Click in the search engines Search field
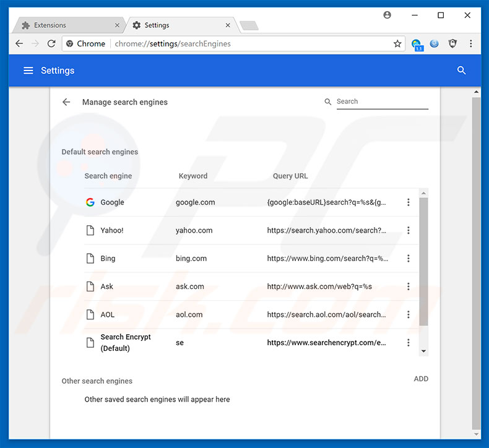Image resolution: width=489 pixels, height=448 pixels. [x=383, y=101]
